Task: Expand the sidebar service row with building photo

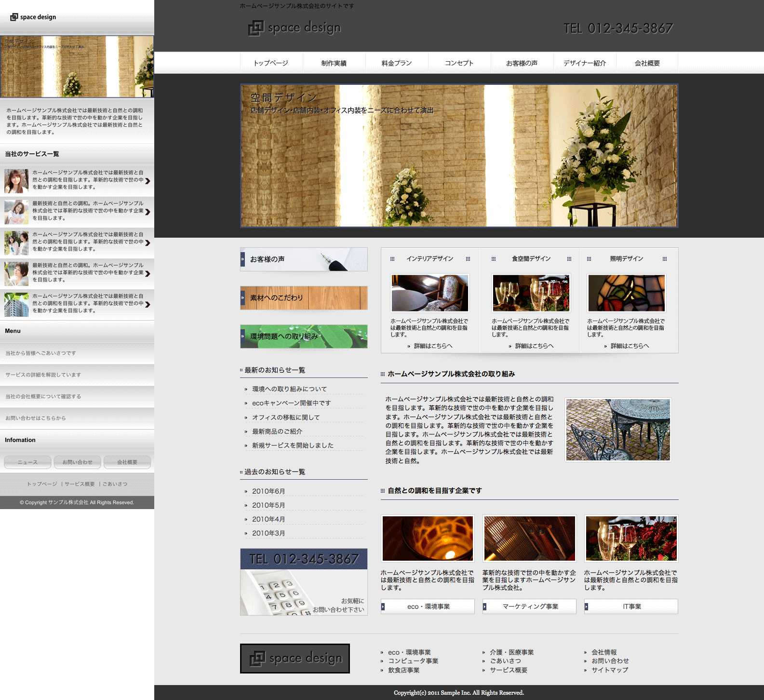Action: pos(147,304)
